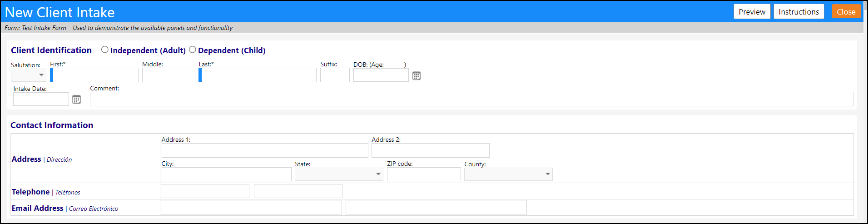Click the second Telephone input field
The height and width of the screenshot is (224, 868).
coord(298,191)
